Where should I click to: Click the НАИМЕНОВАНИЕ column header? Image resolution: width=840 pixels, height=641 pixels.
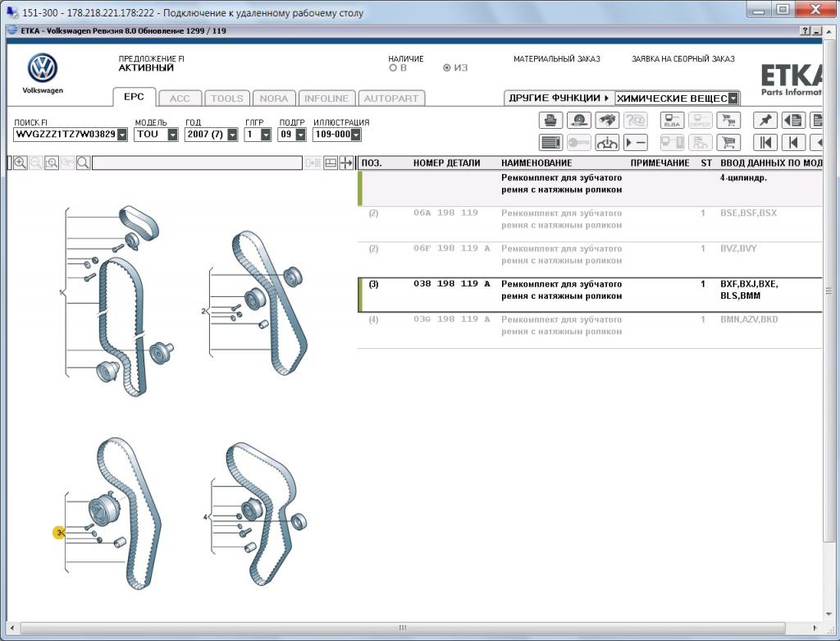(x=536, y=163)
